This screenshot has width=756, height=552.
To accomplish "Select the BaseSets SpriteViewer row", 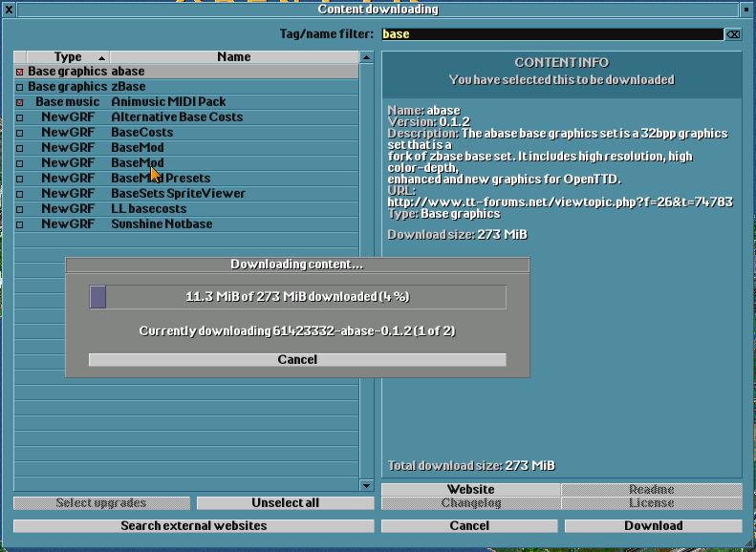I will 186,194.
